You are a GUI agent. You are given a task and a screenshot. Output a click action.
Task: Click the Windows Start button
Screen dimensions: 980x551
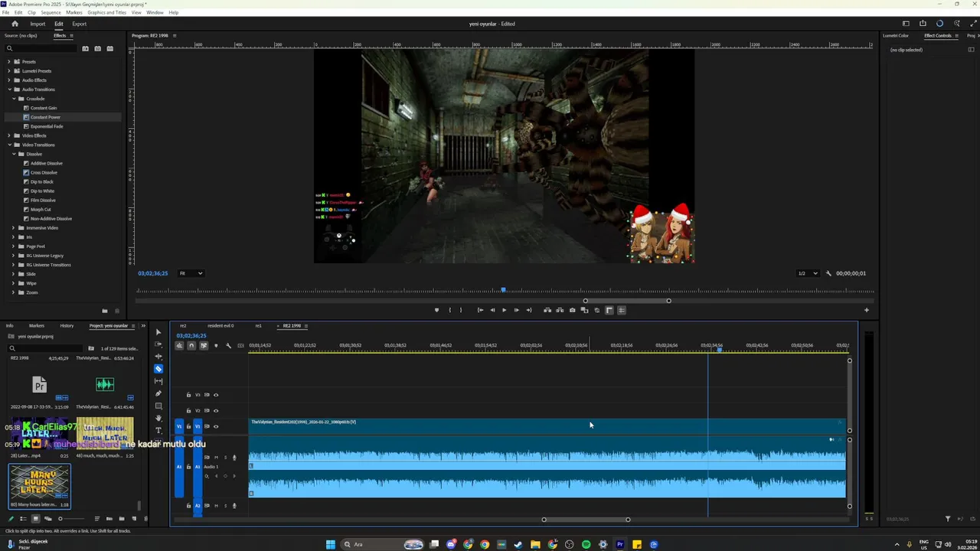(x=331, y=545)
